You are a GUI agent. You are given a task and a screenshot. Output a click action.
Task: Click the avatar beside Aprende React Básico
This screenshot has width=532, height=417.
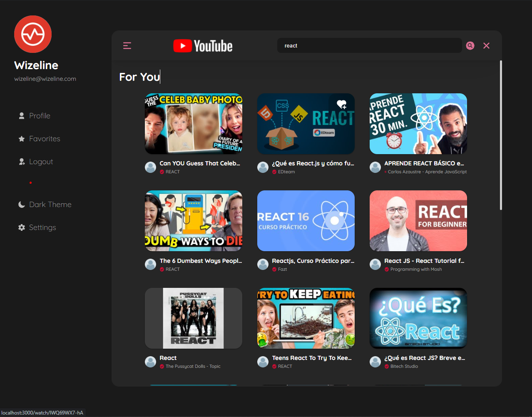tap(375, 167)
